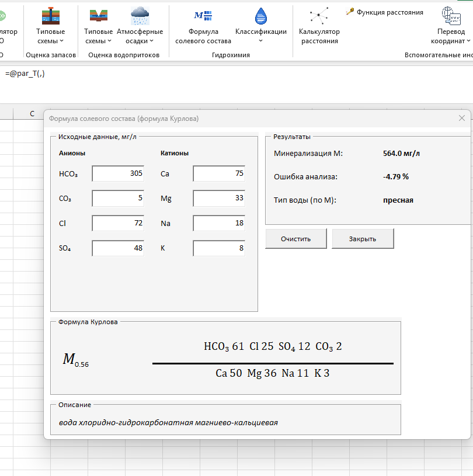
Task: Click the Гидрохимия ribbon group label
Action: point(231,55)
